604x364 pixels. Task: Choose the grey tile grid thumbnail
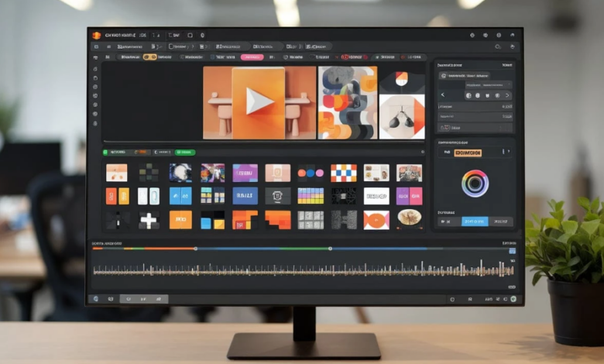(311, 220)
